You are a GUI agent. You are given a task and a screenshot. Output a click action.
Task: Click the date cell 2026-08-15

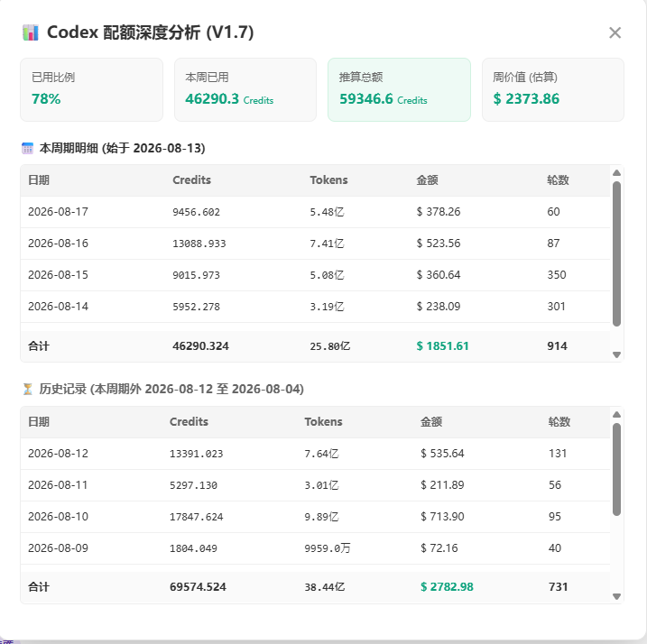pos(58,275)
